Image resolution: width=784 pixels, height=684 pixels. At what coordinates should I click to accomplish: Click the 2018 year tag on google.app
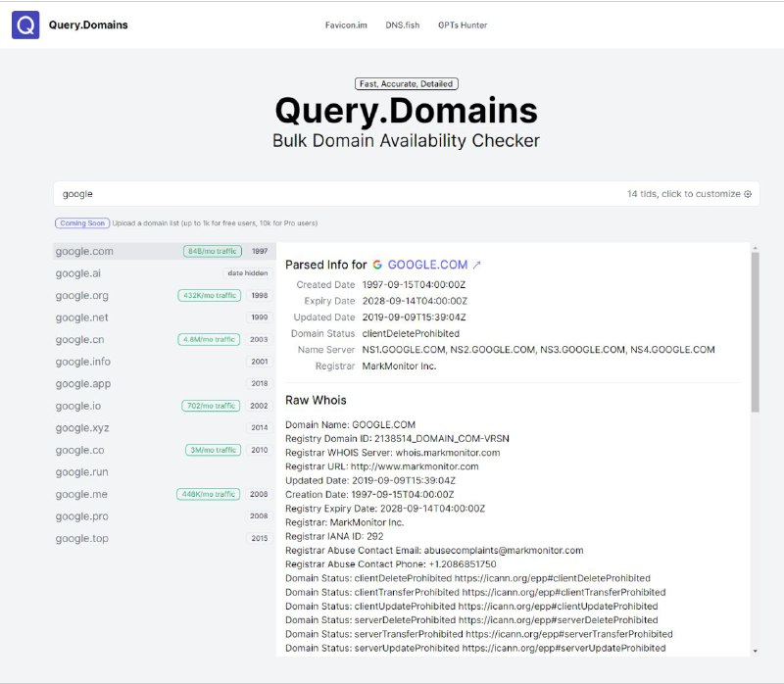tap(260, 384)
